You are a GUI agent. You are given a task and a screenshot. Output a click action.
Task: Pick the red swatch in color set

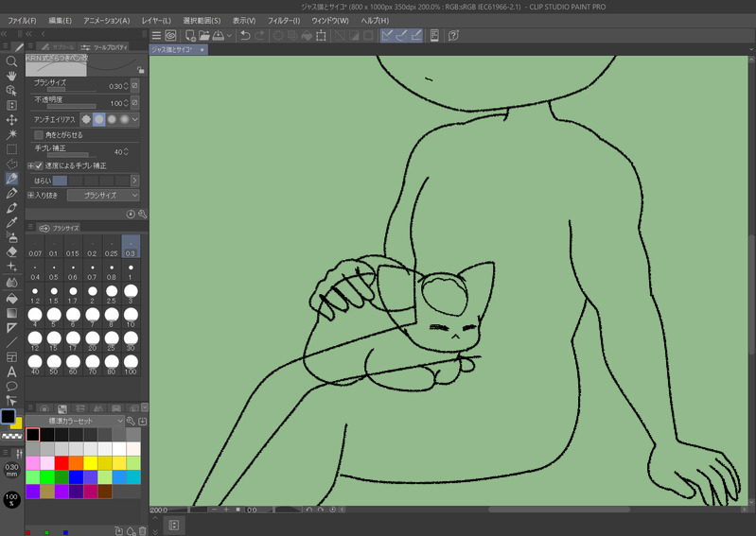tap(62, 463)
